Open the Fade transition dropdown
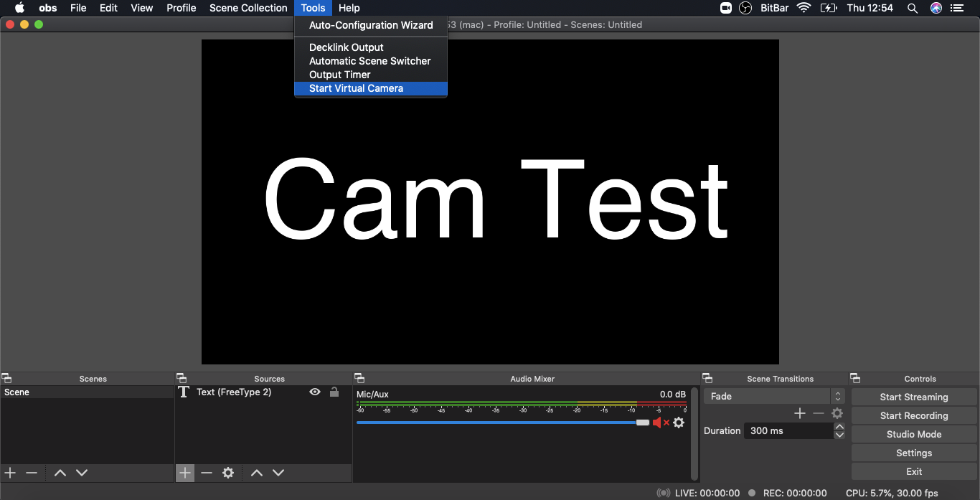The image size is (980, 500). 774,396
